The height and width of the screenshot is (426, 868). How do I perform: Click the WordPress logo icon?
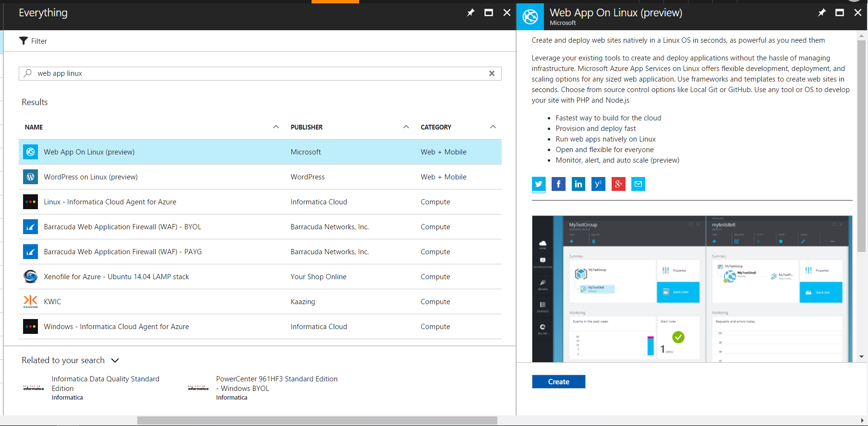[x=30, y=177]
